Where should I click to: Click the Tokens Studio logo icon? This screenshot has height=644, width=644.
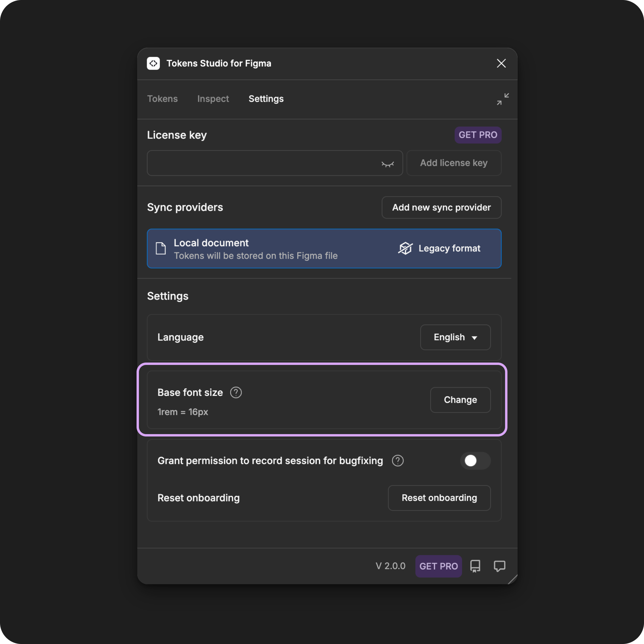pos(153,63)
